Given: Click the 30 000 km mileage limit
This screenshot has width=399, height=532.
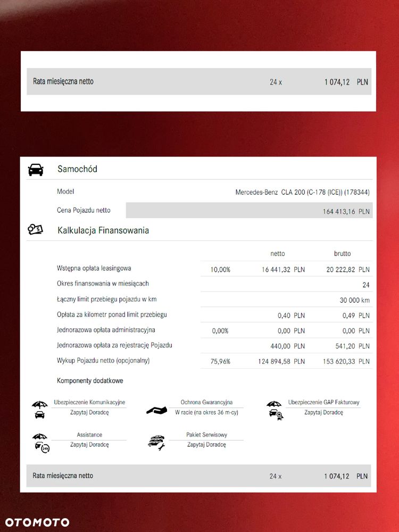Looking at the screenshot, I should [354, 300].
